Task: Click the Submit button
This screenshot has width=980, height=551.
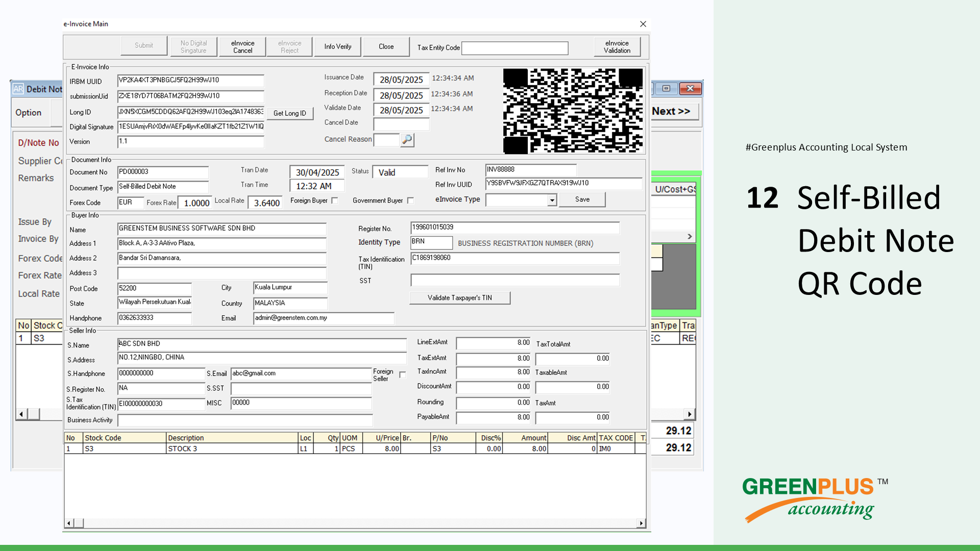Action: pyautogui.click(x=144, y=46)
